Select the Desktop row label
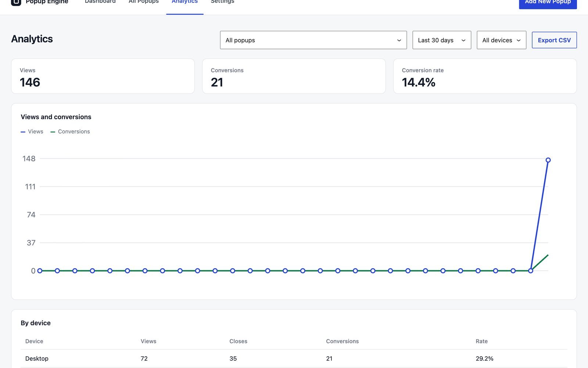588x368 pixels. (37, 358)
